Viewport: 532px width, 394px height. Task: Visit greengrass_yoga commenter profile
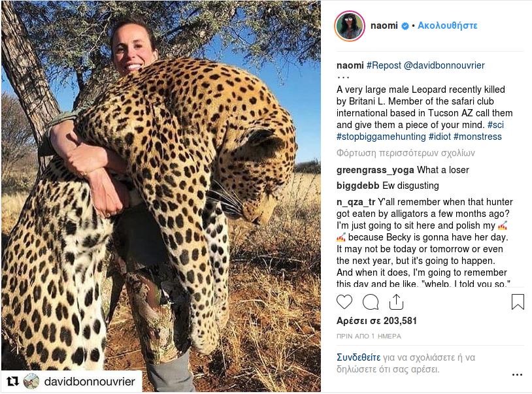(366, 169)
